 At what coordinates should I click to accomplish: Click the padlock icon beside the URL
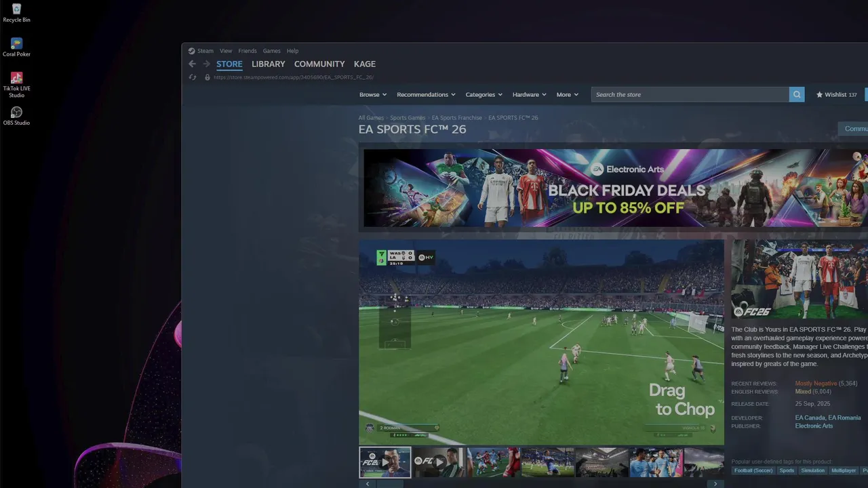[x=208, y=77]
